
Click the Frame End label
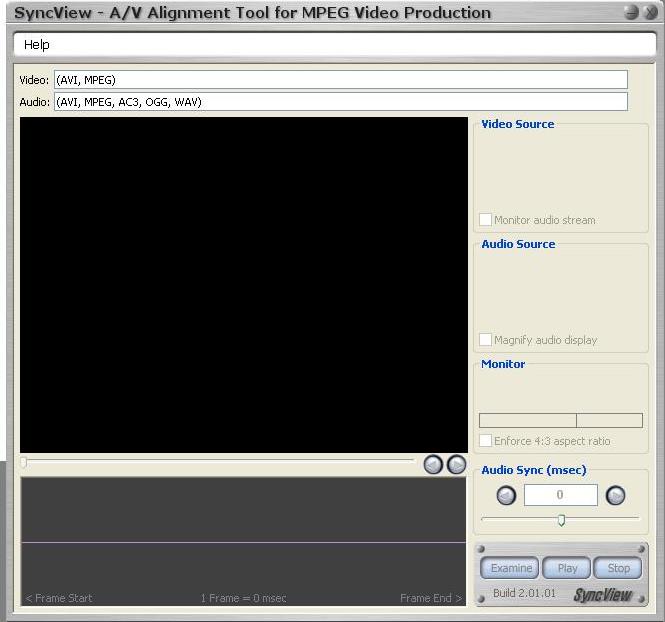(x=431, y=598)
